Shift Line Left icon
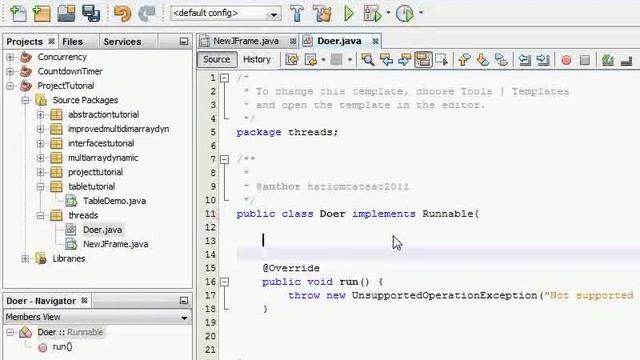This screenshot has width=640, height=360. click(524, 60)
